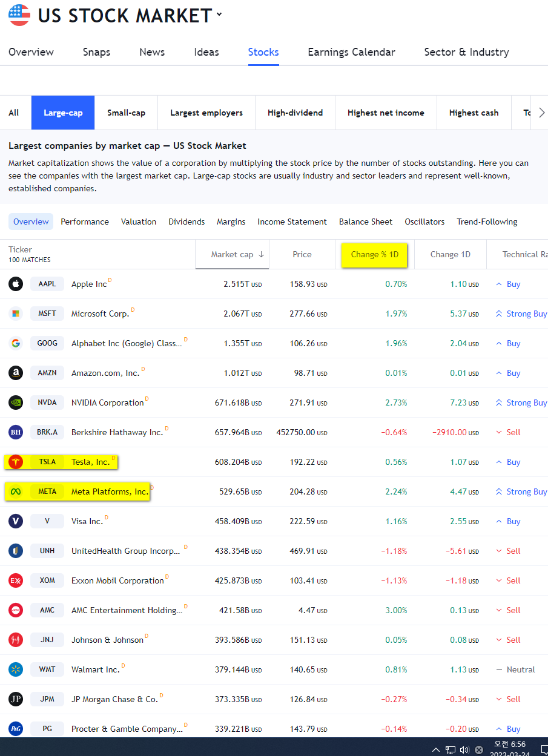Open Meta Platforms, Inc. company link
The width and height of the screenshot is (548, 756).
pyautogui.click(x=110, y=491)
